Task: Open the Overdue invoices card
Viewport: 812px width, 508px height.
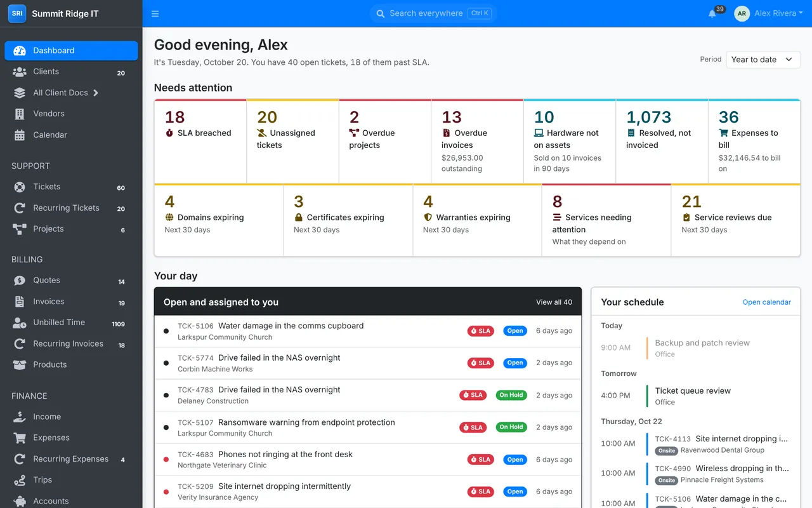Action: (477, 141)
